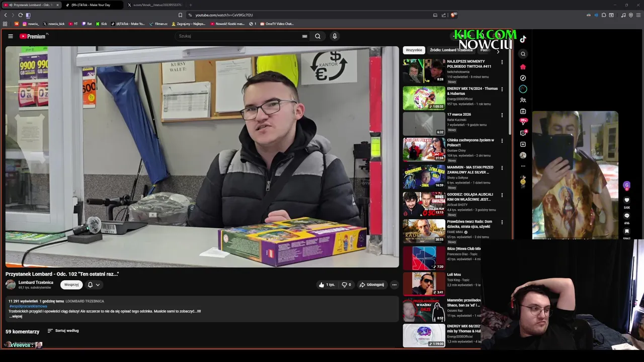The width and height of the screenshot is (644, 362).
Task: Open OmeTV Video Chat bookmark
Action: (276, 24)
